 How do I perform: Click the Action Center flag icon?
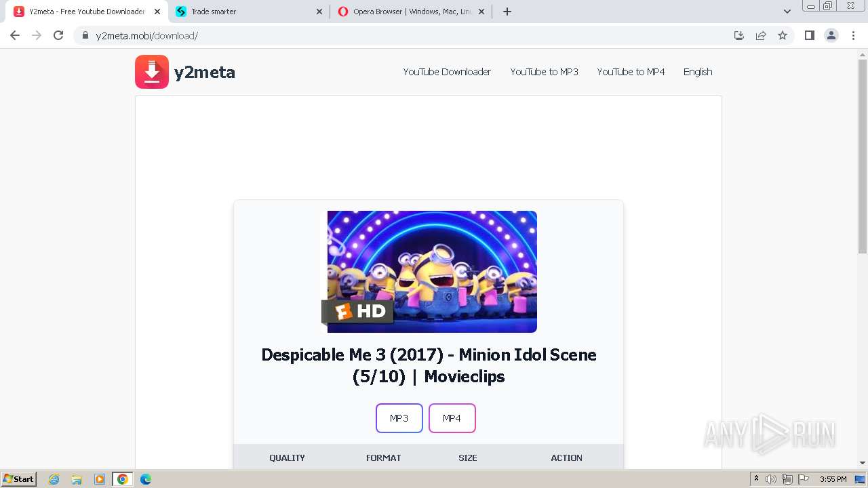804,479
